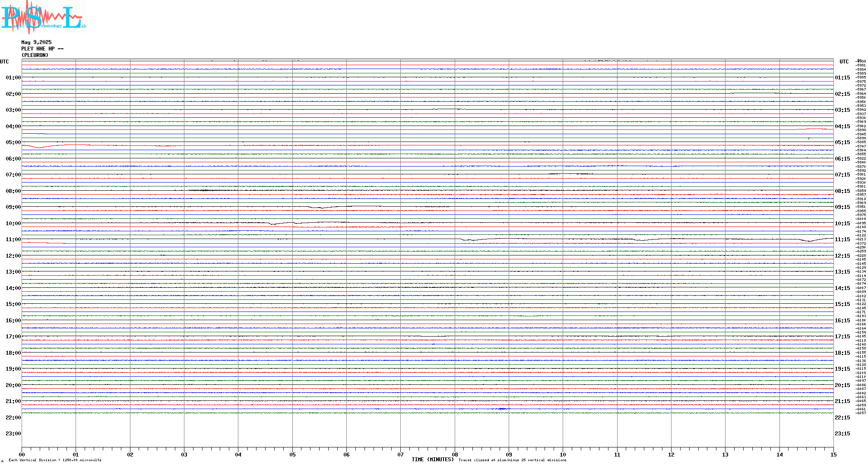Click the 22:00 hour label
The height and width of the screenshot is (466, 868).
tap(13, 418)
